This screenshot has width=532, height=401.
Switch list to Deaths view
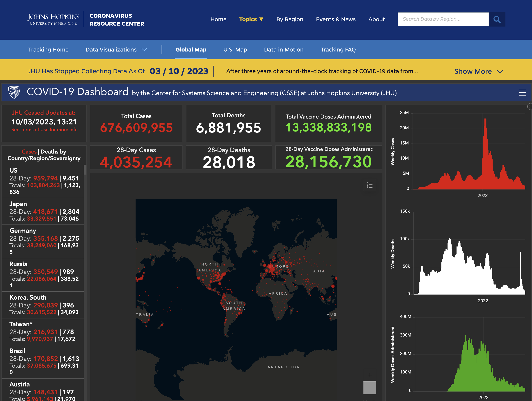pyautogui.click(x=50, y=152)
